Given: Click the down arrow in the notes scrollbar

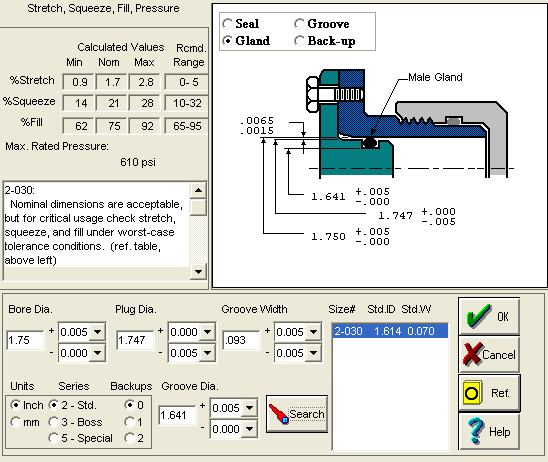Looking at the screenshot, I should point(198,272).
